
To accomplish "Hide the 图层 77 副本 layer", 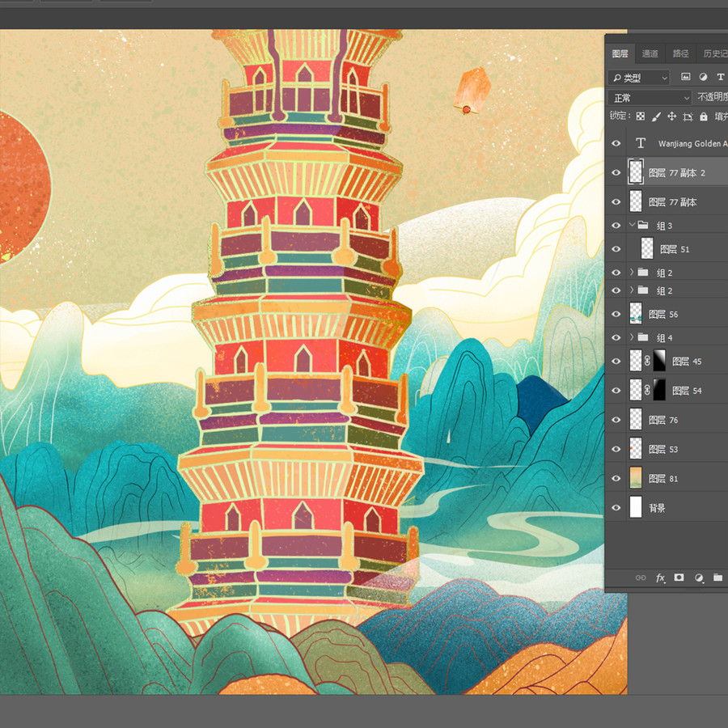I will click(616, 202).
